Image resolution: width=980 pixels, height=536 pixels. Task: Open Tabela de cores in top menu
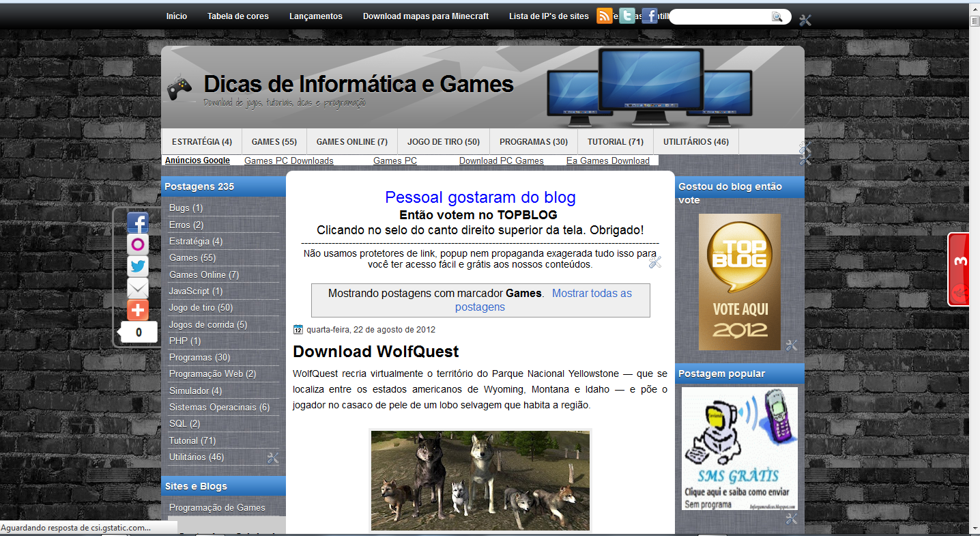coord(238,16)
